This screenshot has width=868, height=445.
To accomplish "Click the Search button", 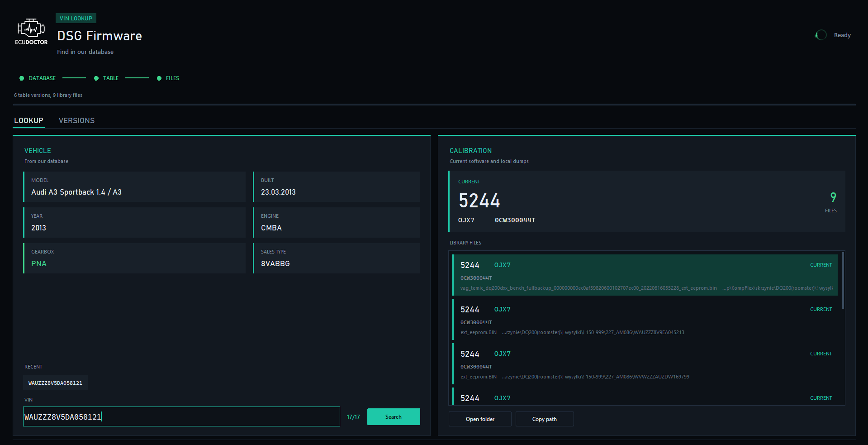I will 394,417.
